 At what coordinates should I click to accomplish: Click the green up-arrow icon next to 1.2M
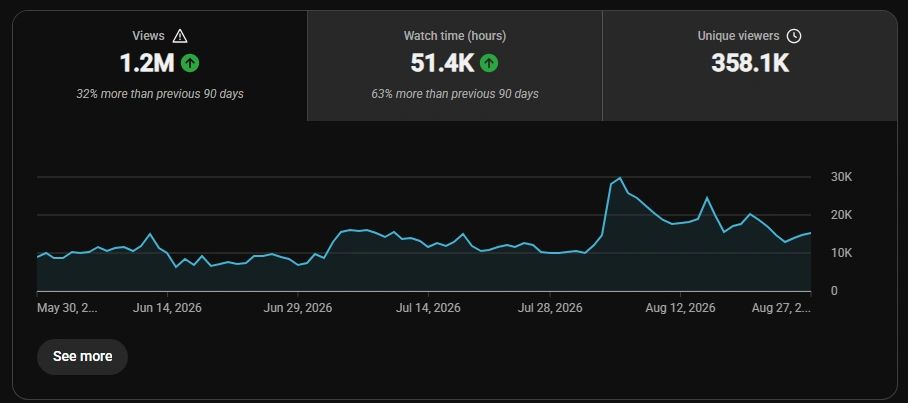tap(190, 63)
